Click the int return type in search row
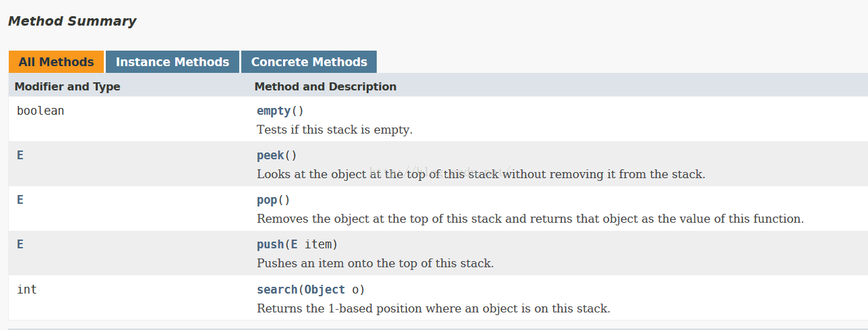Viewport: 868px width, 330px height. pos(26,290)
